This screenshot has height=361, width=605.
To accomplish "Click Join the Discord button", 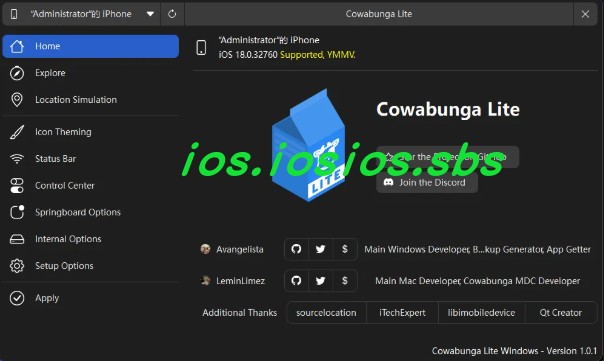I will (x=427, y=182).
